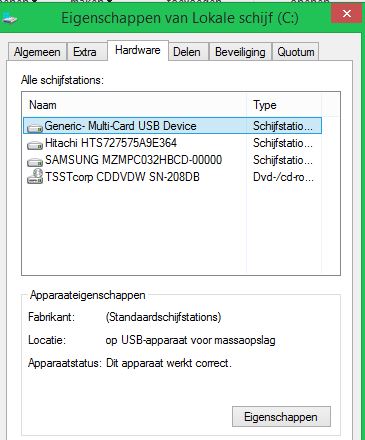Click the Generic Multi-Card USB Device drive icon
Viewport: 365px width, 440px height.
[x=35, y=127]
